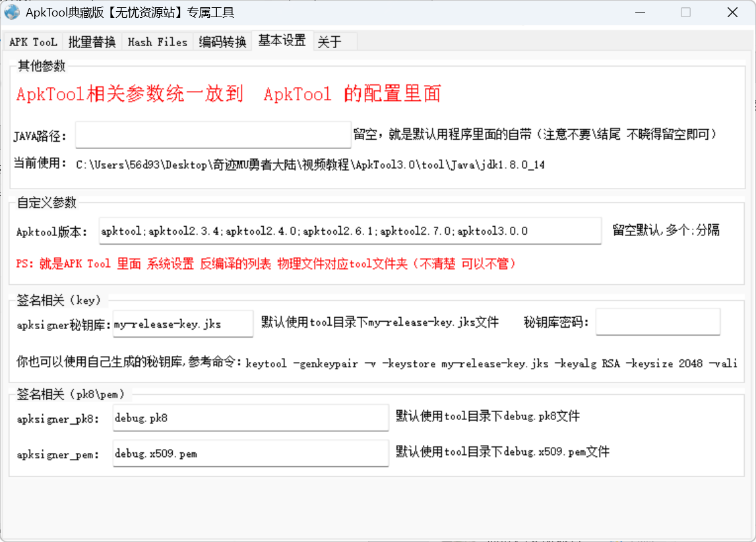Viewport: 756px width, 542px height.
Task: Click the JAVA路径 留空 hint text
Action: point(535,134)
